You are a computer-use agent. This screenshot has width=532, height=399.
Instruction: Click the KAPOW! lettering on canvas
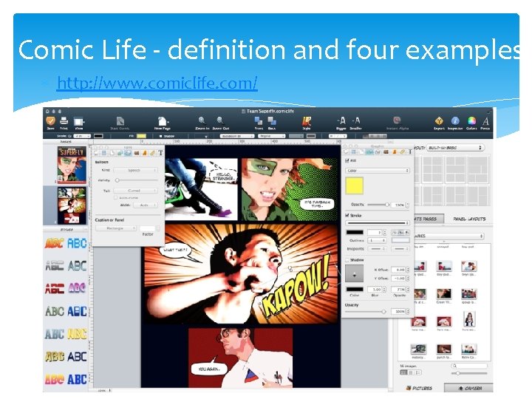(295, 286)
